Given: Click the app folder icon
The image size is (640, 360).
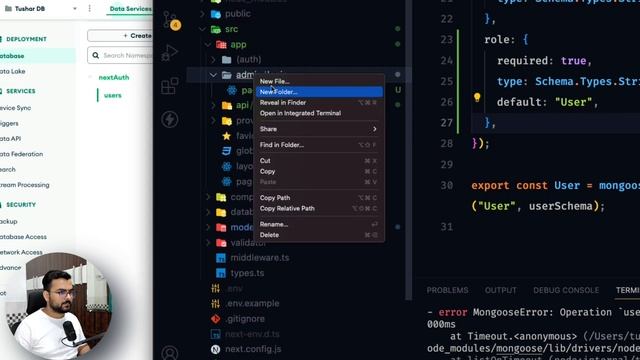Looking at the screenshot, I should pos(221,44).
